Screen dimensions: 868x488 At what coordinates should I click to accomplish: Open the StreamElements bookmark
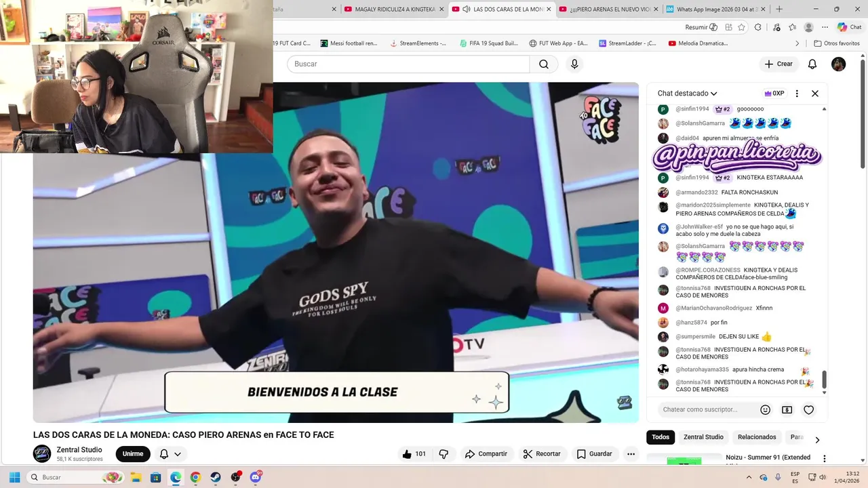coord(418,43)
